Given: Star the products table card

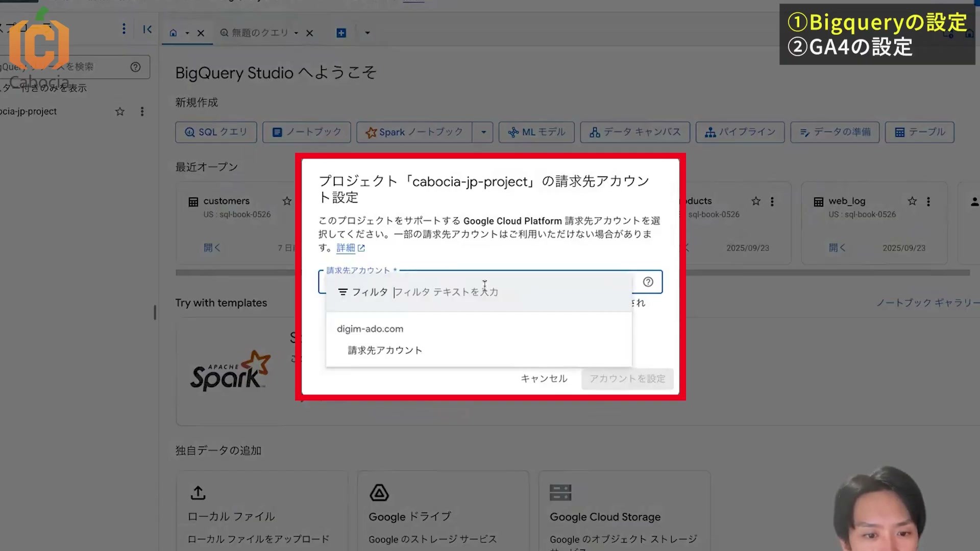Looking at the screenshot, I should click(756, 201).
